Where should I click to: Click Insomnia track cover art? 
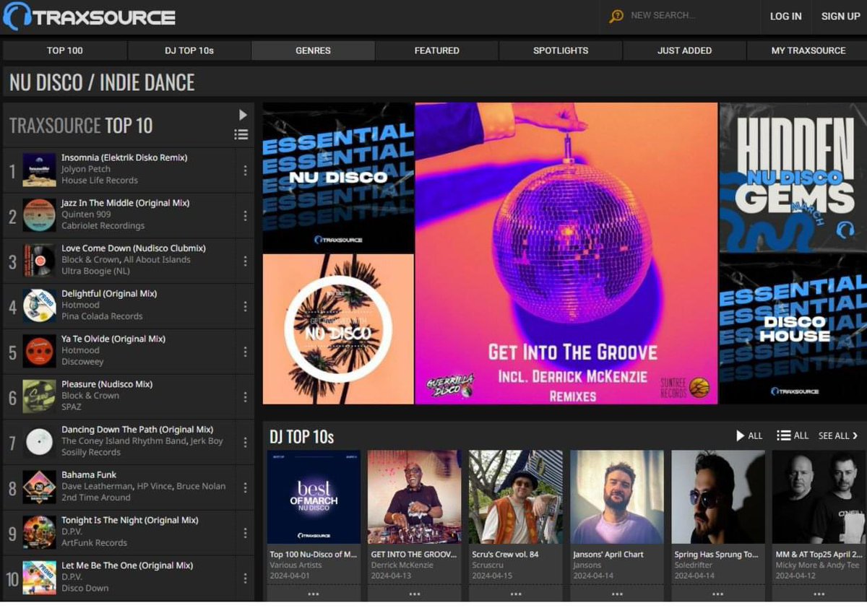39,170
